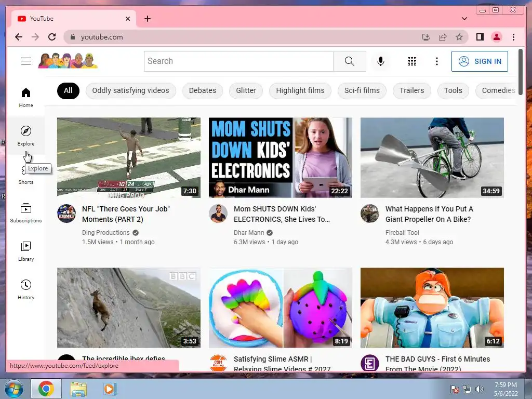Screen dimensions: 532x399
Task: Toggle Chrome side panel
Action: 480,37
